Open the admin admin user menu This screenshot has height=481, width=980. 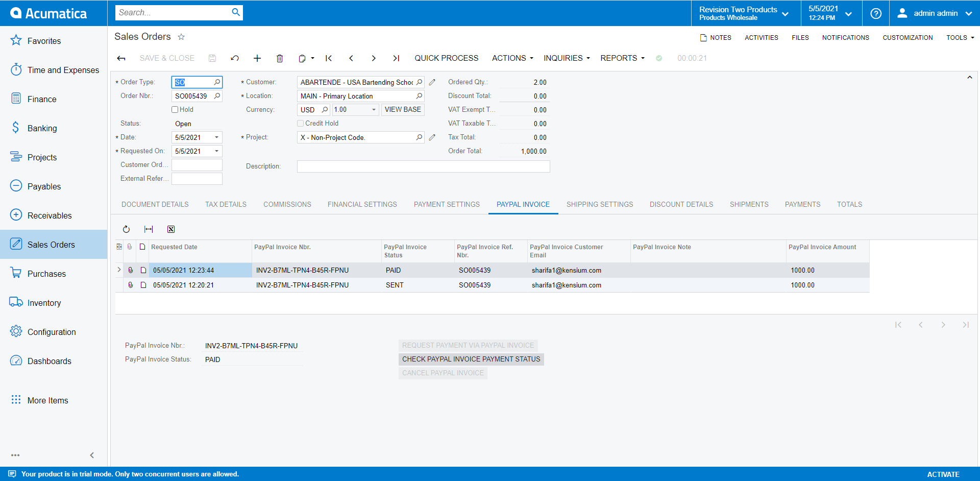935,13
